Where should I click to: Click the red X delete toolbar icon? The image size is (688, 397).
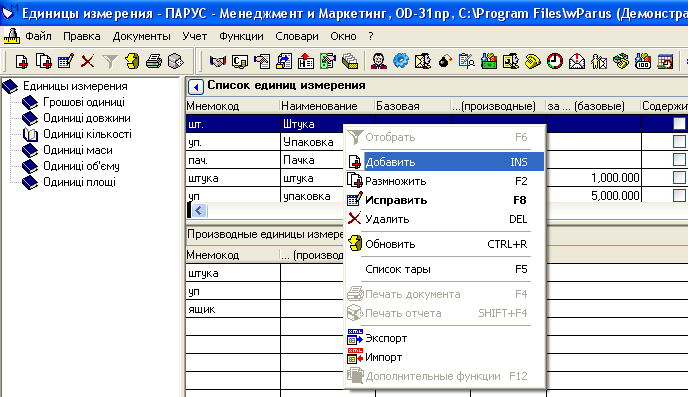(87, 61)
